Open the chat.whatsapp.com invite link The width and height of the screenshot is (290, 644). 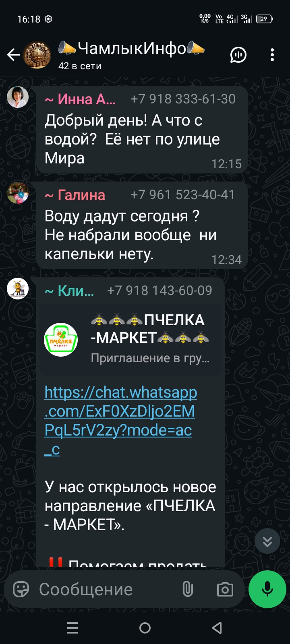[x=121, y=421]
